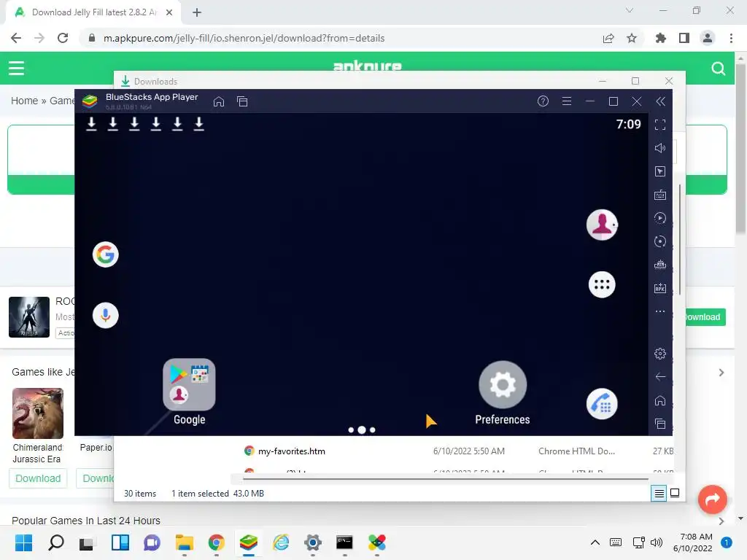
Task: Open the contacts app on home screen
Action: coord(602,225)
